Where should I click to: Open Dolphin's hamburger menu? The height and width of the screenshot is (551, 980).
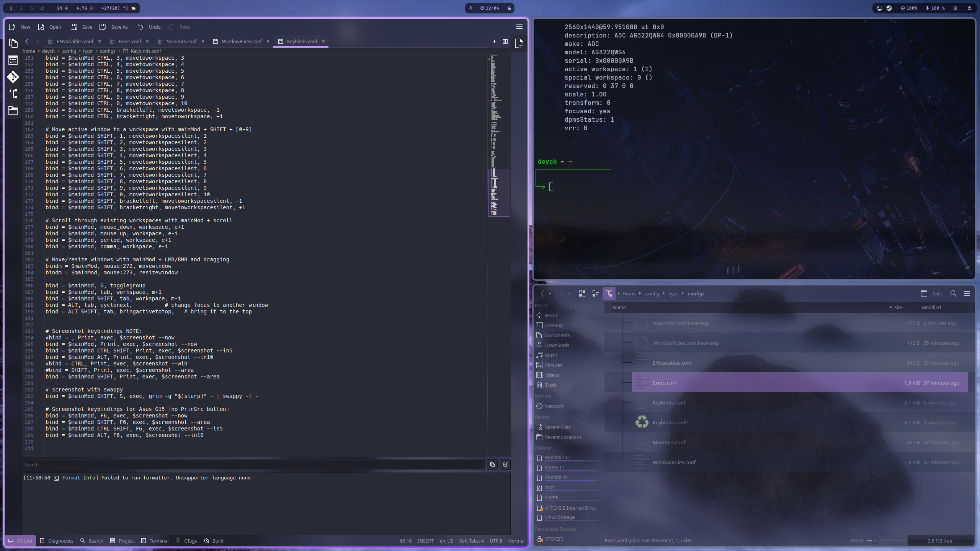[967, 293]
